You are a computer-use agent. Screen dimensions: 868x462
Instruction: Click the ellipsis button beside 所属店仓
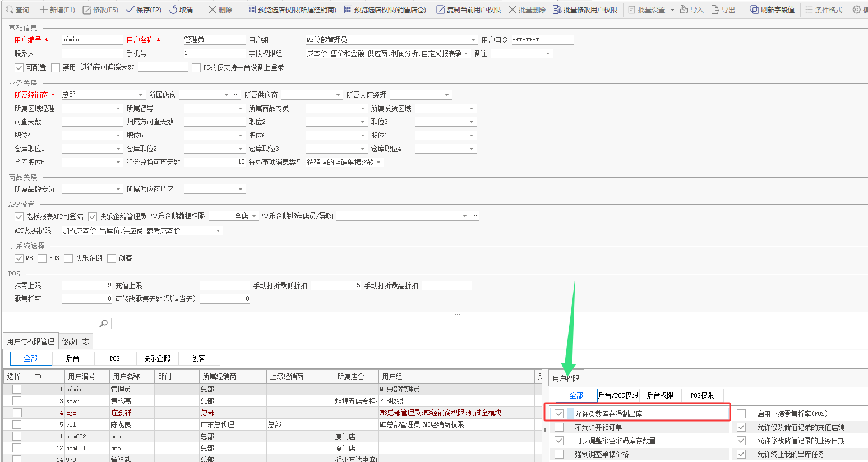coord(236,95)
